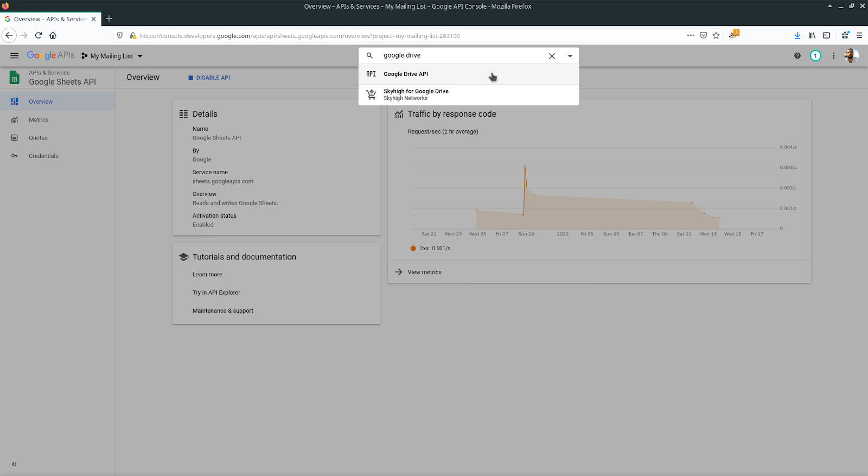
Task: Click the 'Request/sec (2 hr average)' label
Action: point(443,132)
